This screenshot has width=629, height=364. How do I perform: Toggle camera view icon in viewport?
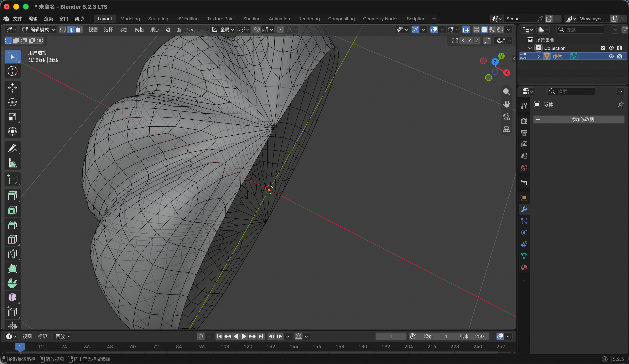click(506, 117)
